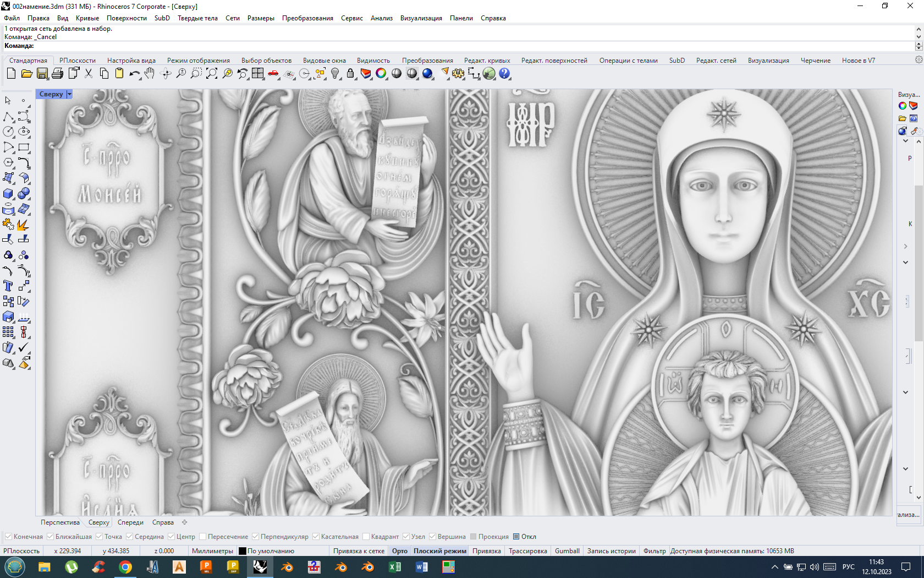
Task: Click the blue Render sphere icon
Action: coord(427,73)
